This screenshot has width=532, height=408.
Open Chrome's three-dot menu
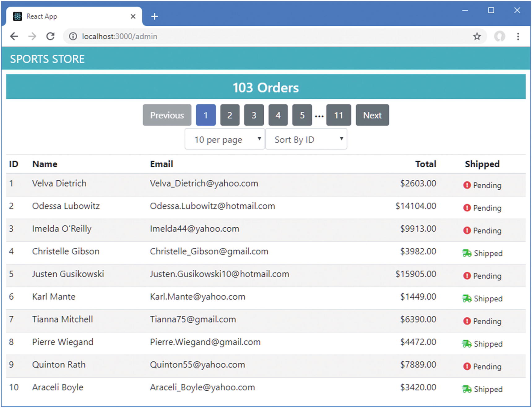click(518, 37)
